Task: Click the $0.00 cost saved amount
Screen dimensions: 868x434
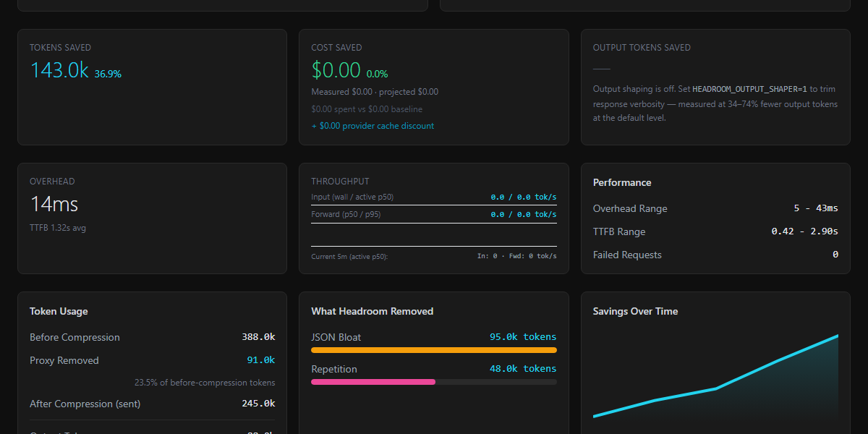Action: pos(336,70)
